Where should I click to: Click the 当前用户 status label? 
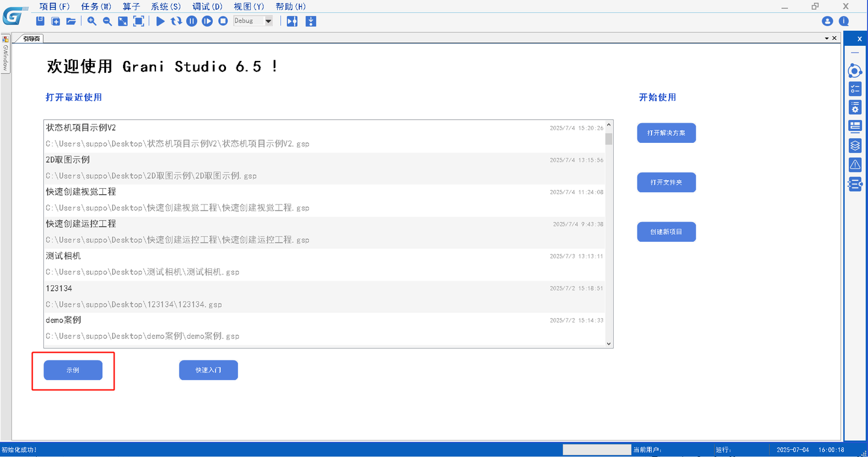(647, 450)
